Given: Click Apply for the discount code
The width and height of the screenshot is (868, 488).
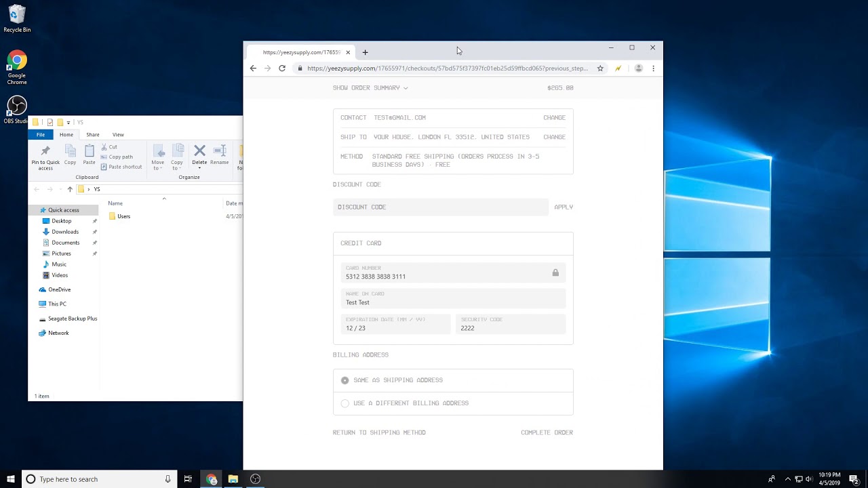Looking at the screenshot, I should pos(564,207).
